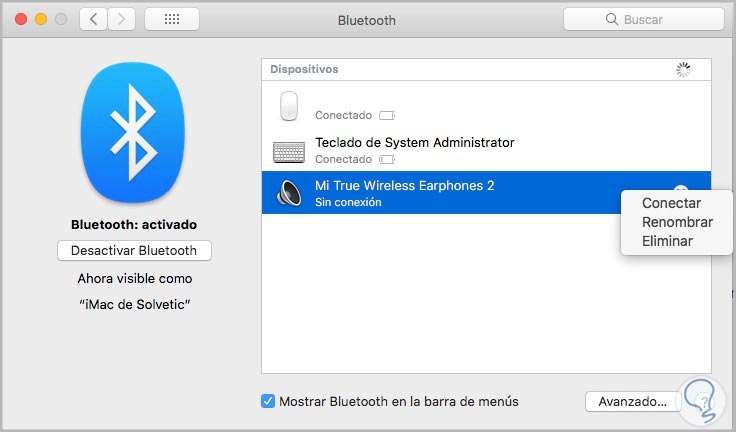Click Conectado status under the keyboard
Viewport: 736px width, 432px height.
[343, 159]
